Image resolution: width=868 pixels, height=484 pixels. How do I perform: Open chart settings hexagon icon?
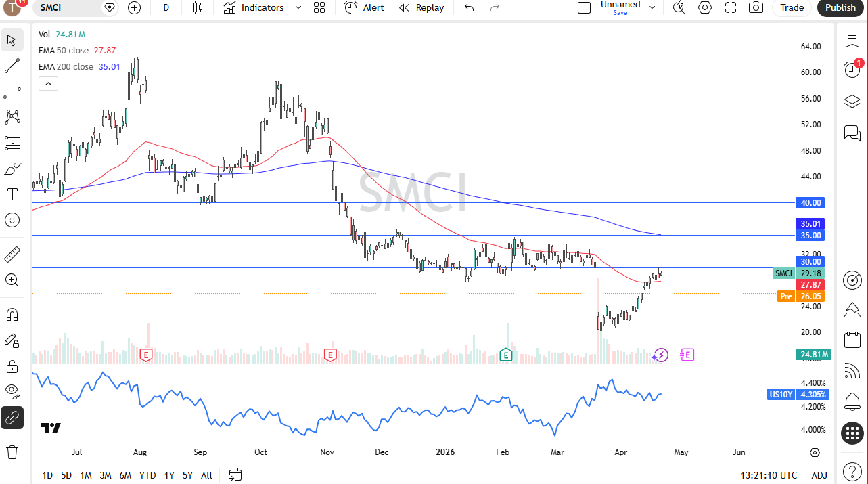[705, 7]
